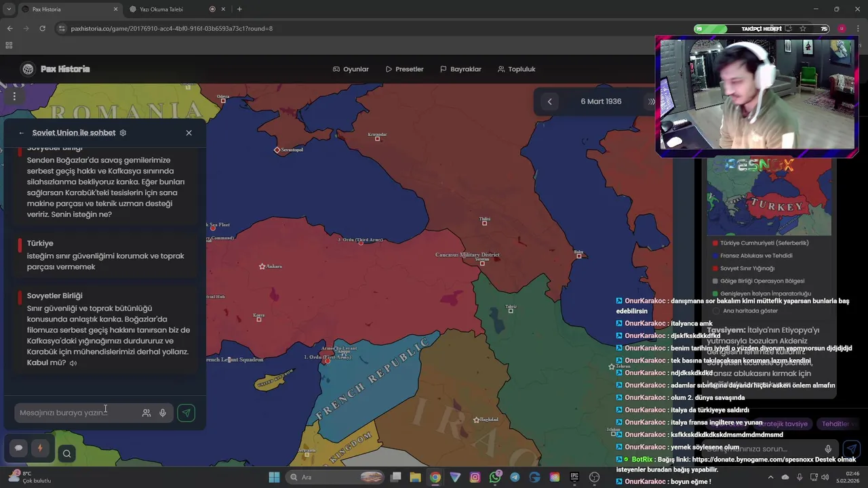Open Instagram from the taskbar

(475, 477)
